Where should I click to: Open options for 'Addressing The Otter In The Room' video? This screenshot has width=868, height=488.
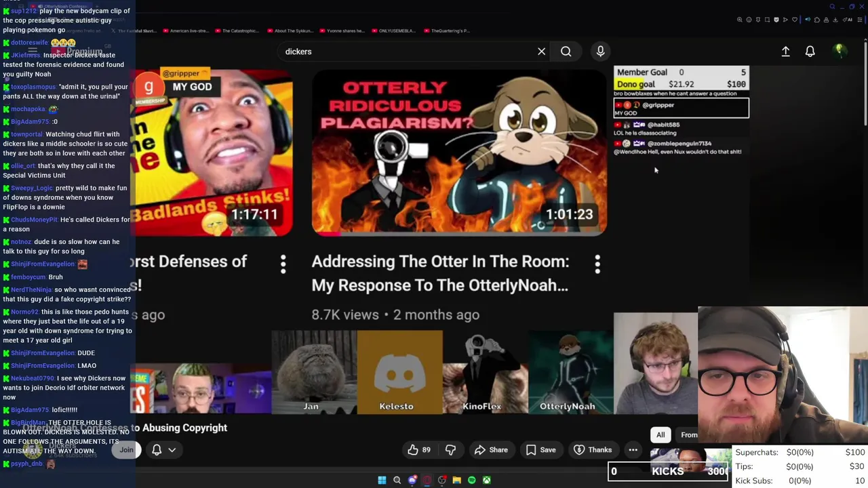click(597, 264)
